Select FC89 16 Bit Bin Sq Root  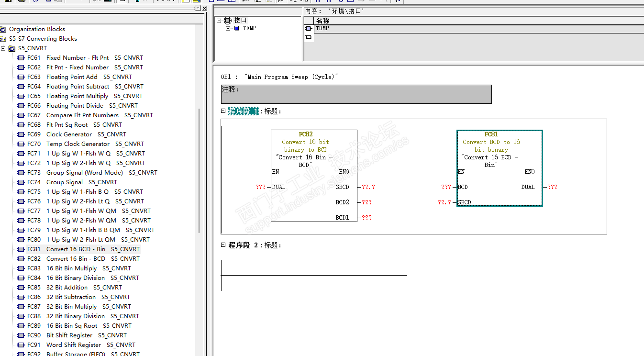pyautogui.click(x=79, y=326)
